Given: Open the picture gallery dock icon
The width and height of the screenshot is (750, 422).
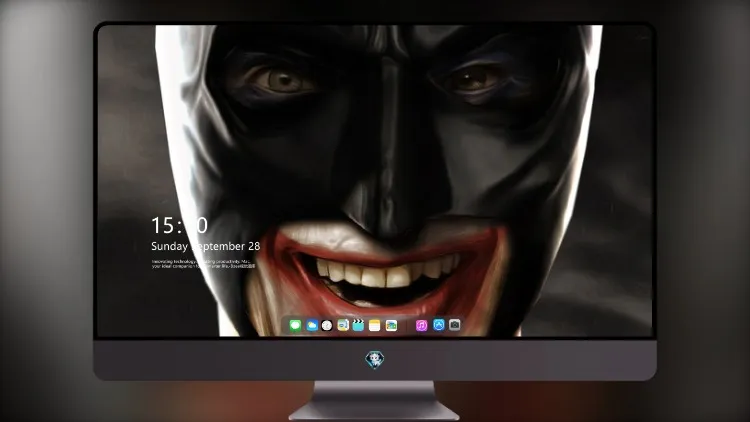Looking at the screenshot, I should (x=391, y=325).
